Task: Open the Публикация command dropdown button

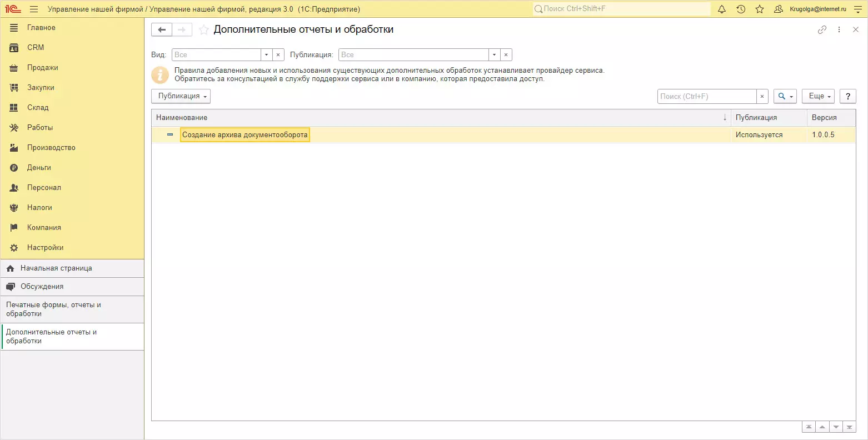Action: pyautogui.click(x=181, y=96)
